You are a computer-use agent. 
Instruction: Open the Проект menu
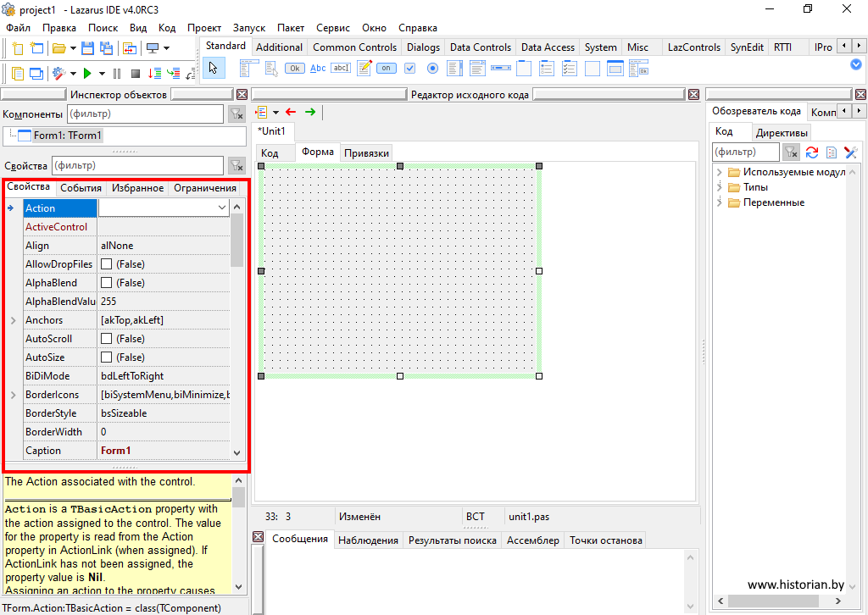(204, 28)
